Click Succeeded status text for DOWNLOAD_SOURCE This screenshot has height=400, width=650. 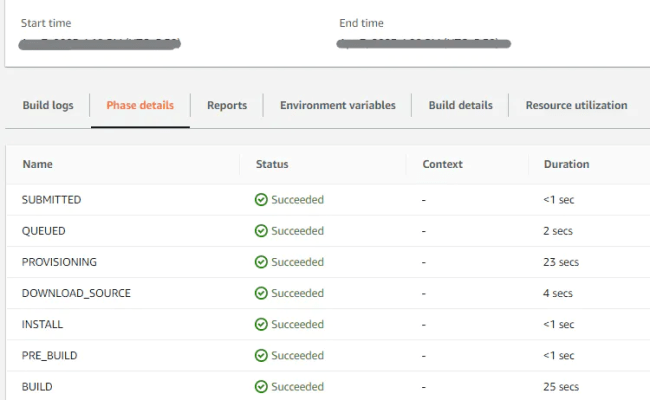pos(297,293)
